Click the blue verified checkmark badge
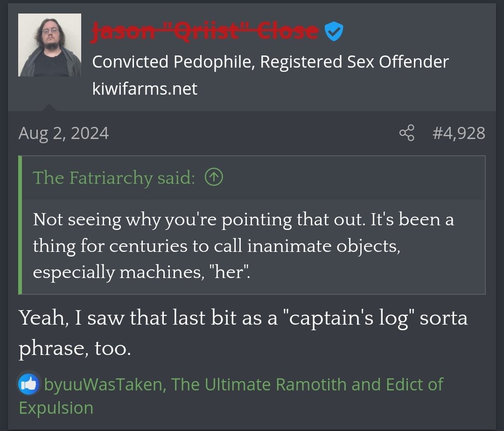 (334, 32)
